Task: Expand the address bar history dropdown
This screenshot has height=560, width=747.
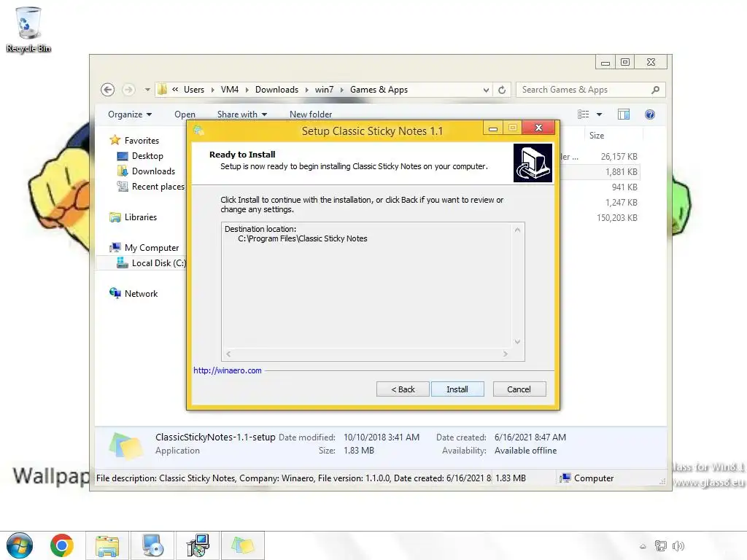Action: tap(485, 90)
